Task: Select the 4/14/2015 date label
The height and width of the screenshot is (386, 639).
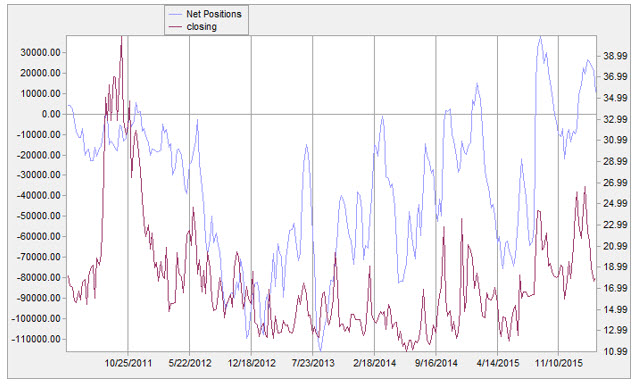Action: click(x=498, y=363)
